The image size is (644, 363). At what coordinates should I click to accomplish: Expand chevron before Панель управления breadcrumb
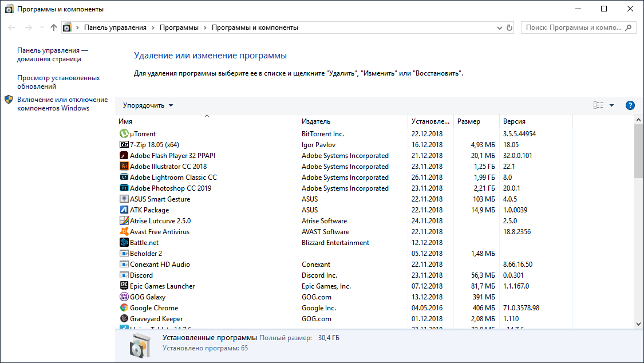[77, 27]
